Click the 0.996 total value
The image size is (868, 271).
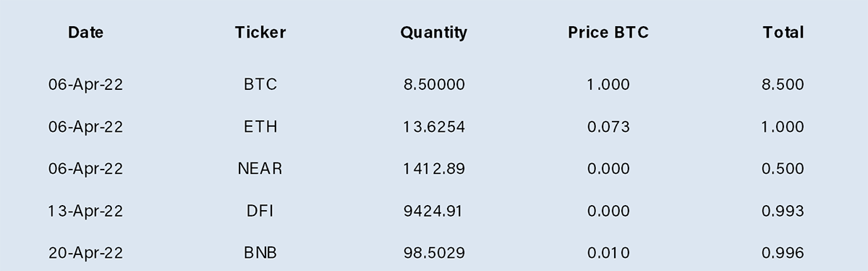click(783, 253)
